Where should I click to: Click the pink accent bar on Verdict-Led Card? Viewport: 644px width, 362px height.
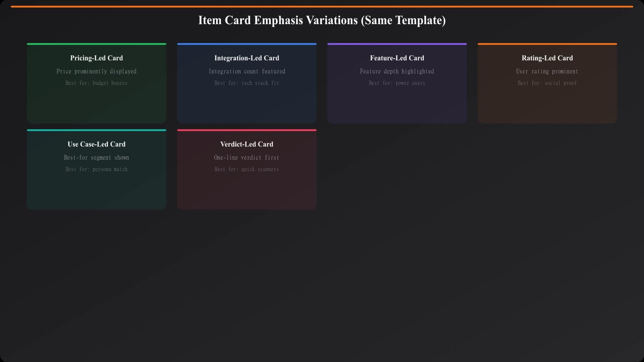(x=247, y=130)
